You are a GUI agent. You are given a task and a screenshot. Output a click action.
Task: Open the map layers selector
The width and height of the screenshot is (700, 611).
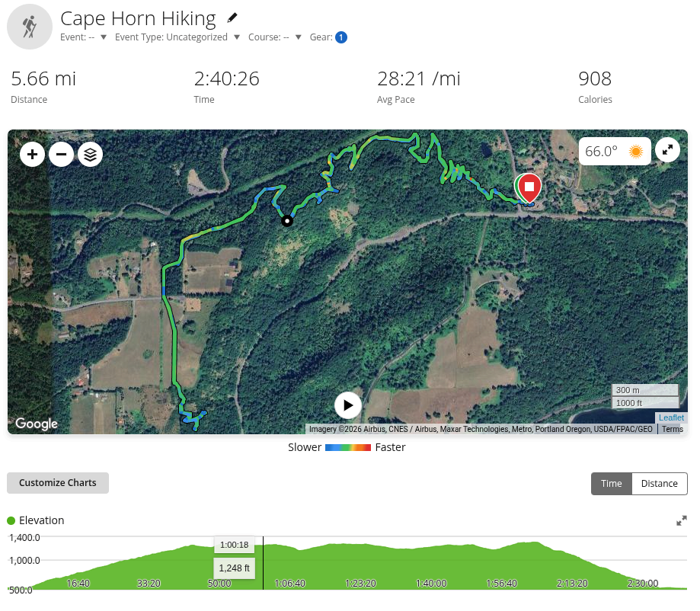[x=90, y=155]
